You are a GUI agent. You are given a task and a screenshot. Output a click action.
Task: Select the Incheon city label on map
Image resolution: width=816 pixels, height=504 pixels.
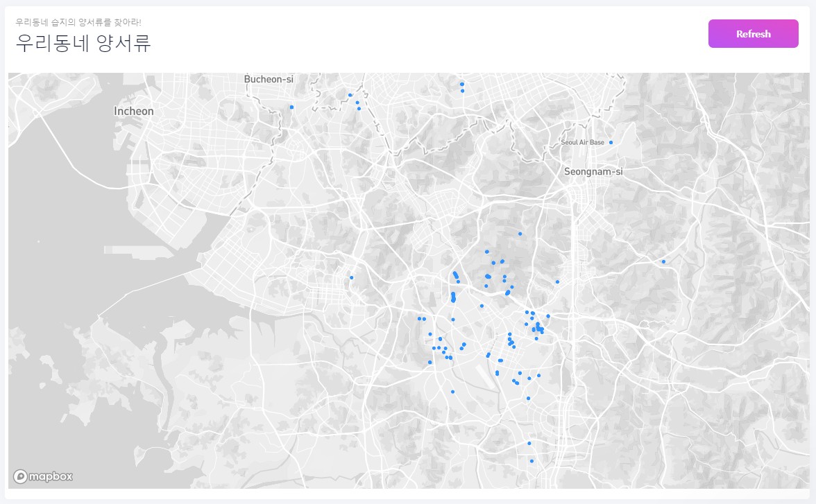[134, 112]
